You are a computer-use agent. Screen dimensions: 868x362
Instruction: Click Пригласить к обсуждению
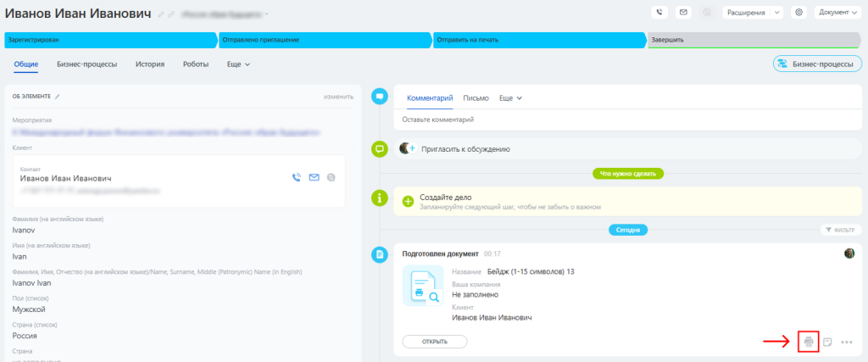point(465,149)
